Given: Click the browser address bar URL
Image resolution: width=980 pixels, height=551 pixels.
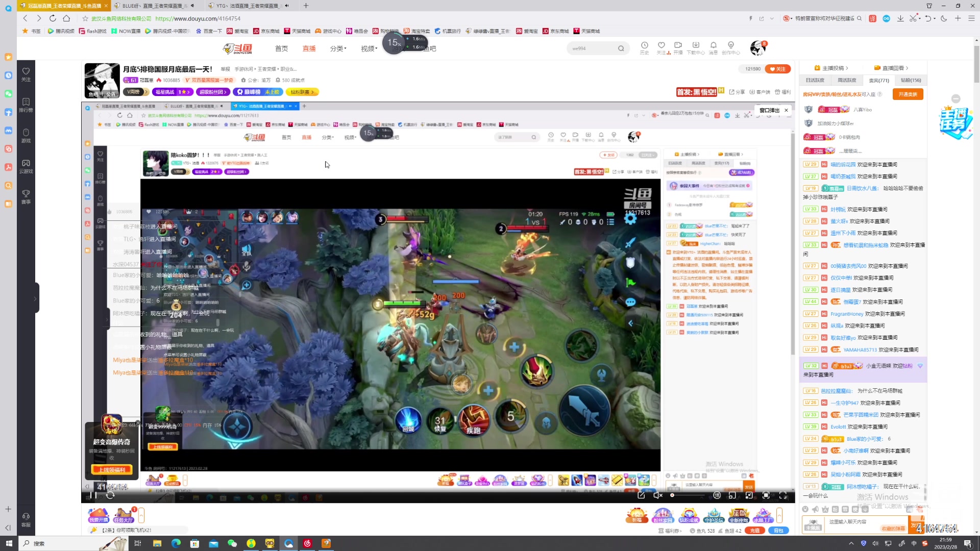Looking at the screenshot, I should click(198, 18).
